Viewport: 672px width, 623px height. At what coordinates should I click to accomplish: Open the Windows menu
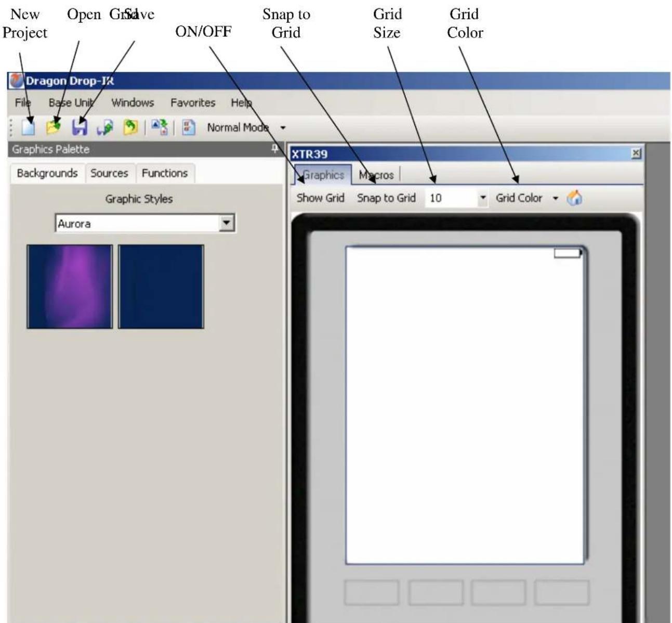(133, 102)
